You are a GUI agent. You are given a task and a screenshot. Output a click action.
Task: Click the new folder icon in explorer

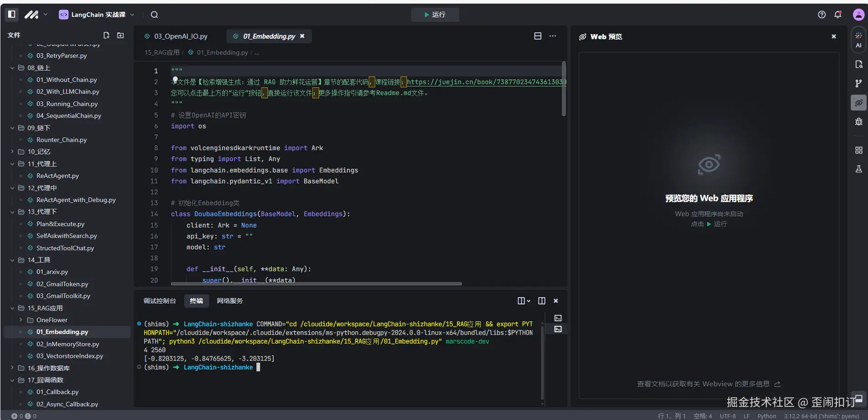pos(120,35)
